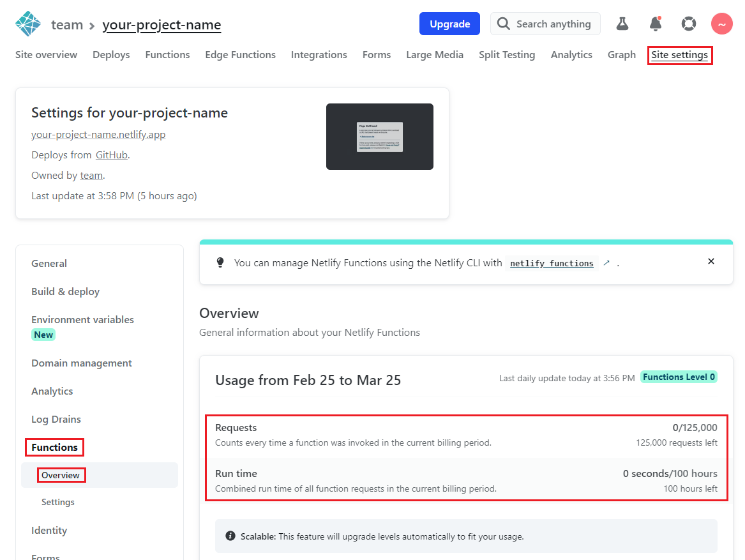Open the user avatar menu
Viewport: 745px width, 560px height.
pyautogui.click(x=721, y=23)
